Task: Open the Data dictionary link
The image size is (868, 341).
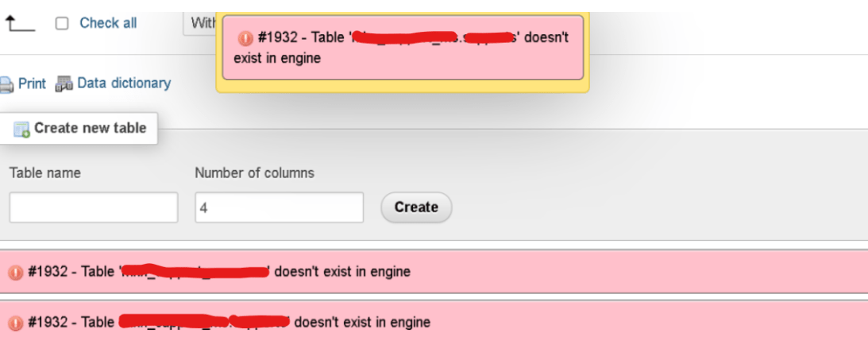Action: [x=124, y=83]
